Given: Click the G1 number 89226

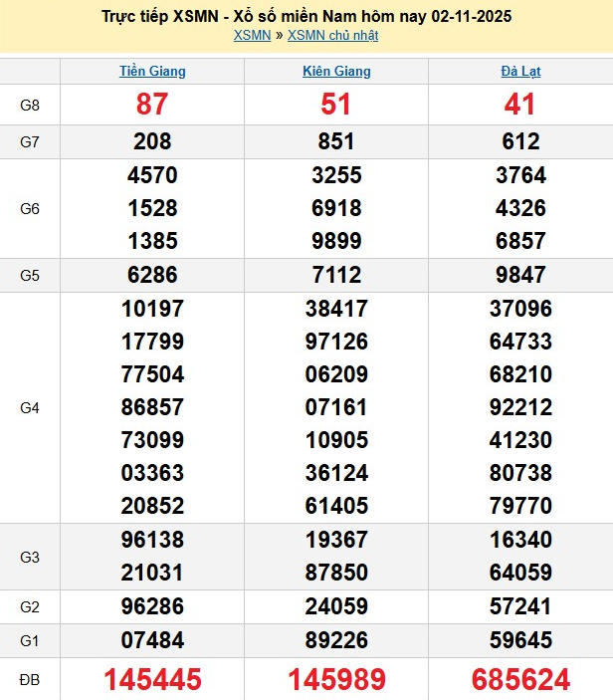Looking at the screenshot, I should pos(336,641).
